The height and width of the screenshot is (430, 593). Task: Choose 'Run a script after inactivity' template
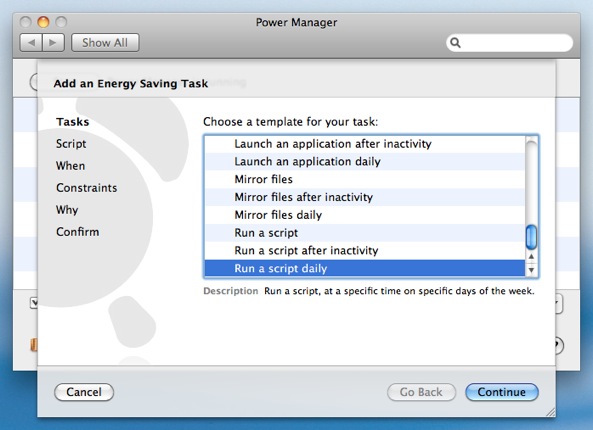point(365,250)
